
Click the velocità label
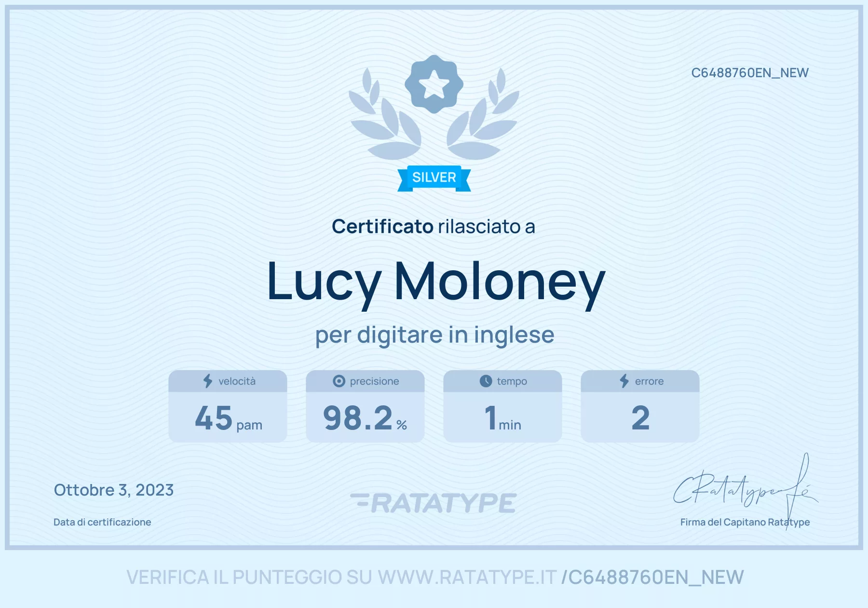[237, 381]
